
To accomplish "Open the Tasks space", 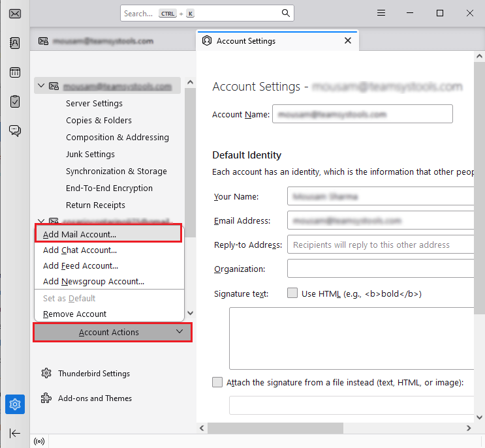I will (x=15, y=101).
